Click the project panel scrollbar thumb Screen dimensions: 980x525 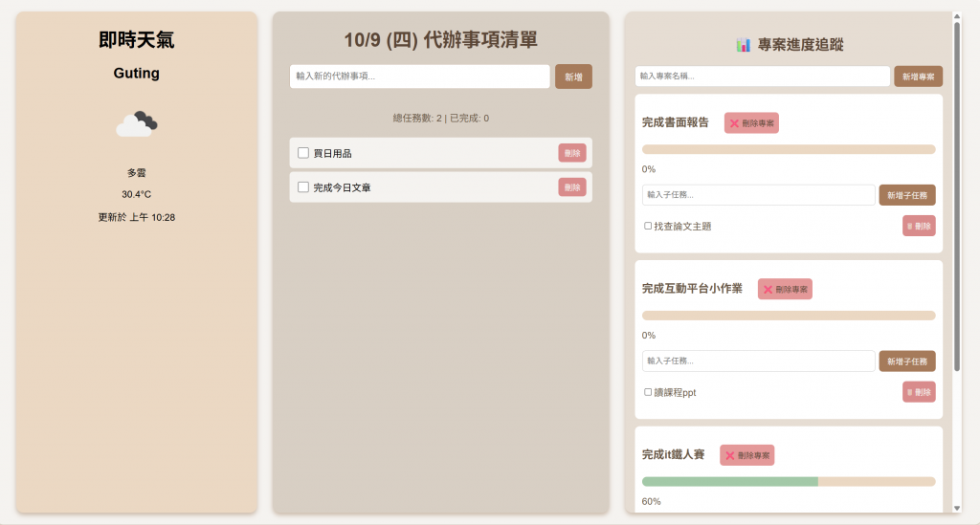(x=957, y=197)
